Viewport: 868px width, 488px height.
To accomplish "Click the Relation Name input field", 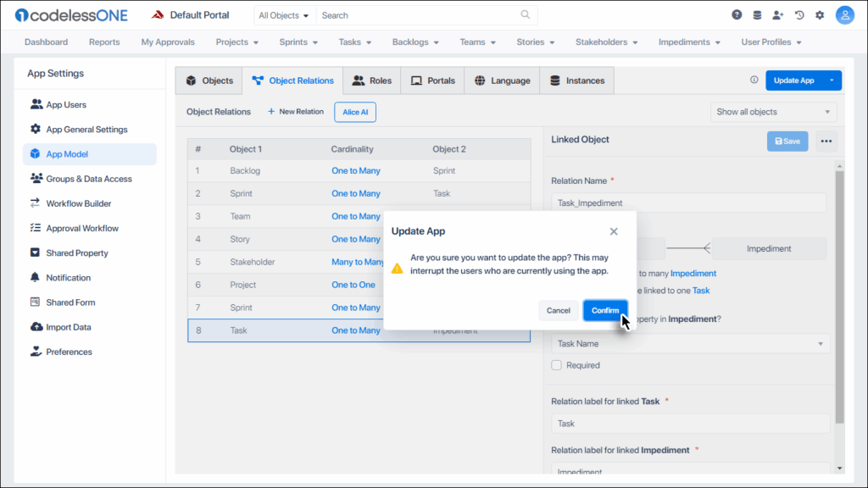I will pyautogui.click(x=689, y=203).
